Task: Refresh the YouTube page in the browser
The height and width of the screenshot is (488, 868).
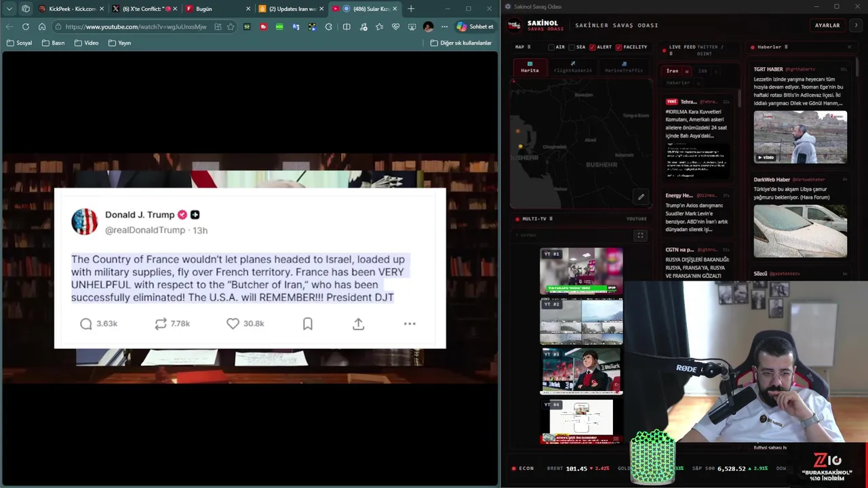Action: click(25, 26)
